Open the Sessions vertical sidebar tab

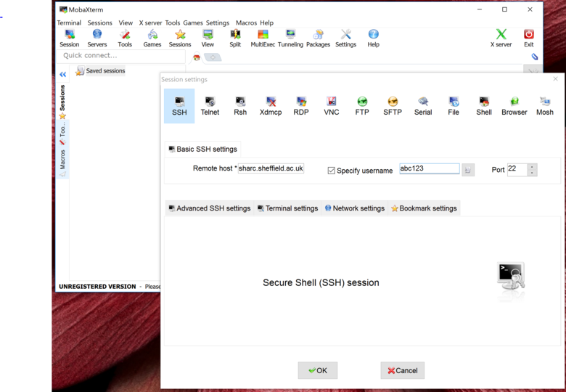pos(62,101)
